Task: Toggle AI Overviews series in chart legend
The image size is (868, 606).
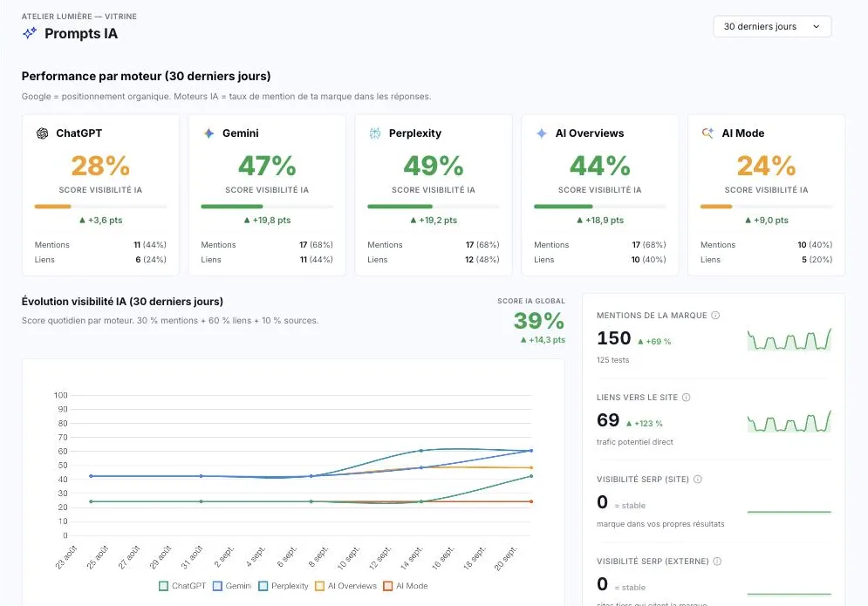Action: click(346, 586)
